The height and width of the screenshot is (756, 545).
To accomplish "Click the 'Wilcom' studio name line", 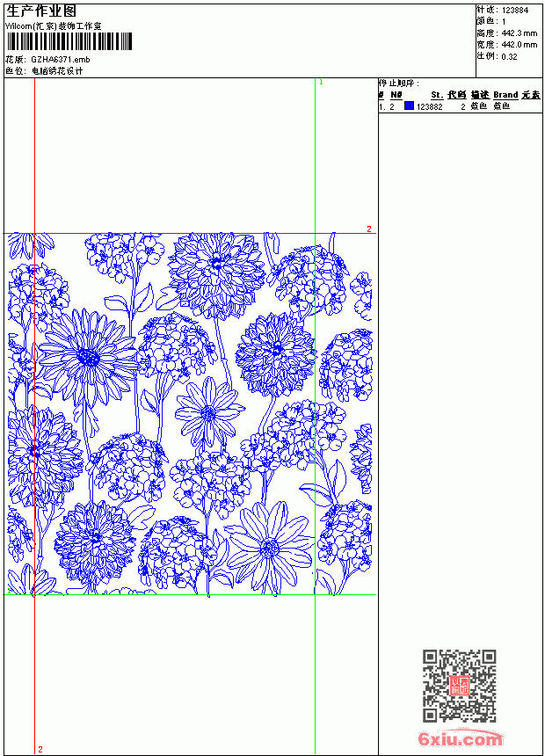I will click(53, 26).
